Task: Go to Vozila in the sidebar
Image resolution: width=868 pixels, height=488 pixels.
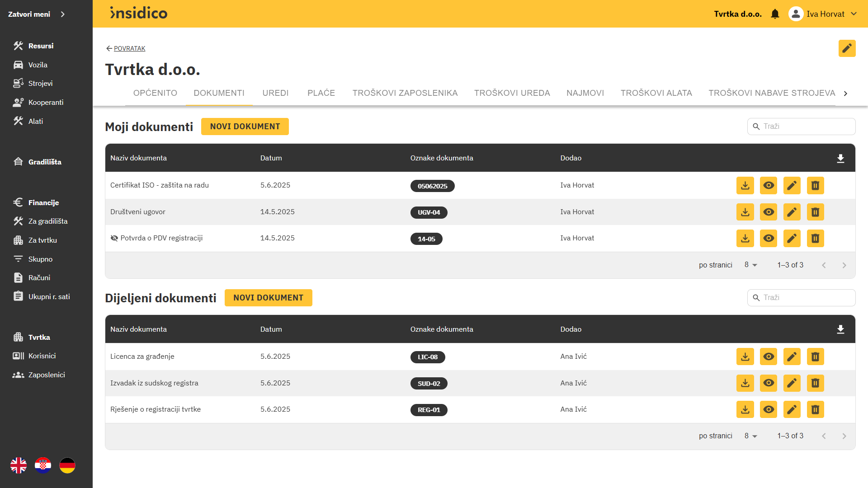Action: click(x=38, y=65)
